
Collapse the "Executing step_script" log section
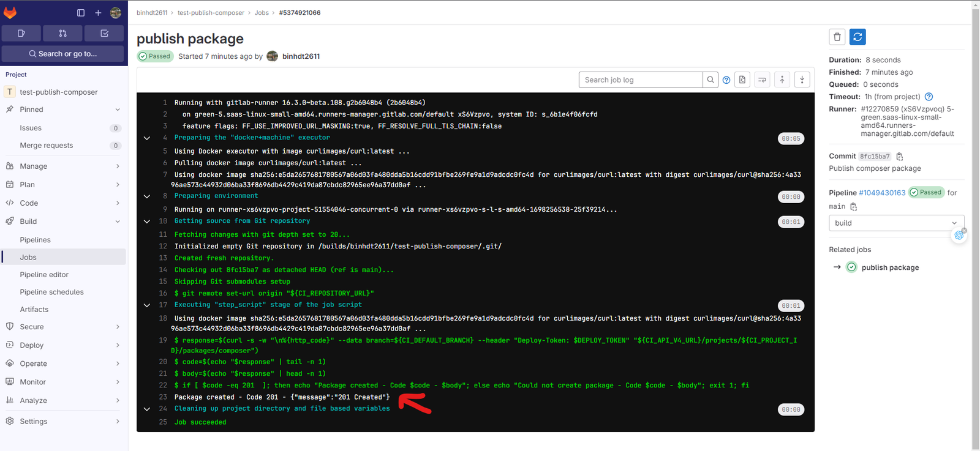click(x=147, y=305)
